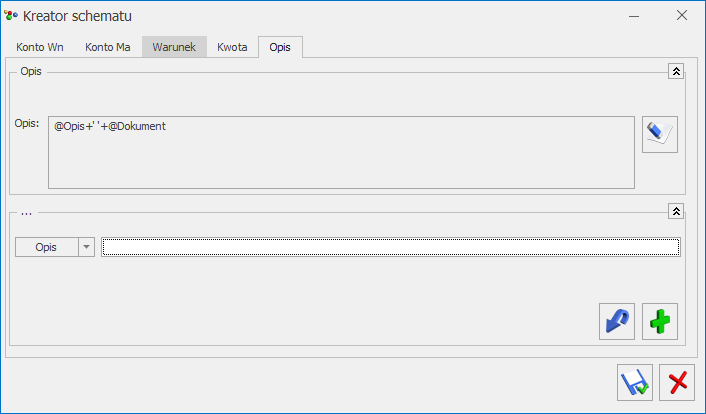The image size is (706, 414).
Task: Open the Warunek tab
Action: [174, 47]
